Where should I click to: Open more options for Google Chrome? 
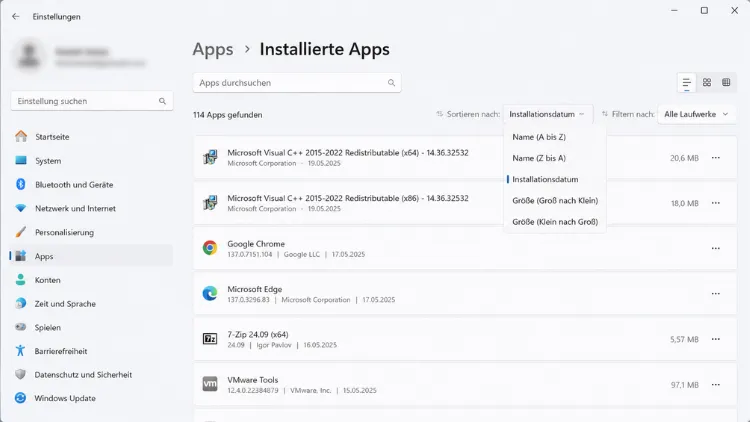(716, 248)
